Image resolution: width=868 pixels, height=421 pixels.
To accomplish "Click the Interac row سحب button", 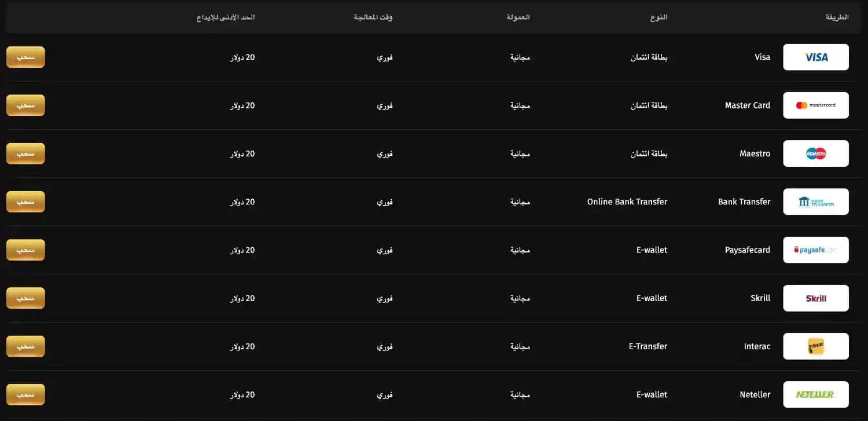I will [x=25, y=346].
